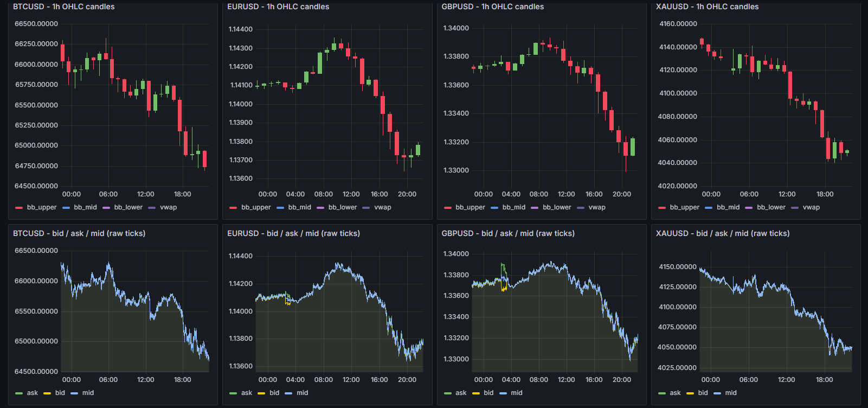Image resolution: width=868 pixels, height=408 pixels.
Task: Toggle vwap label in BTCUSD OHLC legend
Action: 169,207
